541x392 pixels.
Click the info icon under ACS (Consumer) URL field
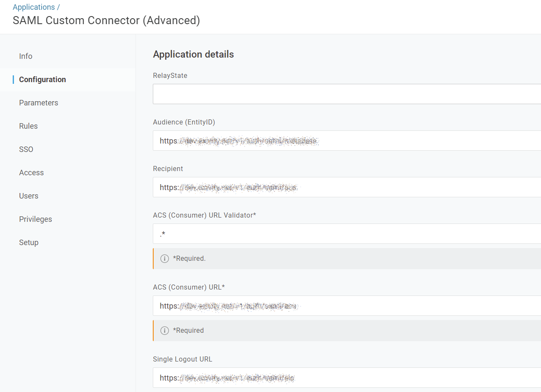pos(165,331)
